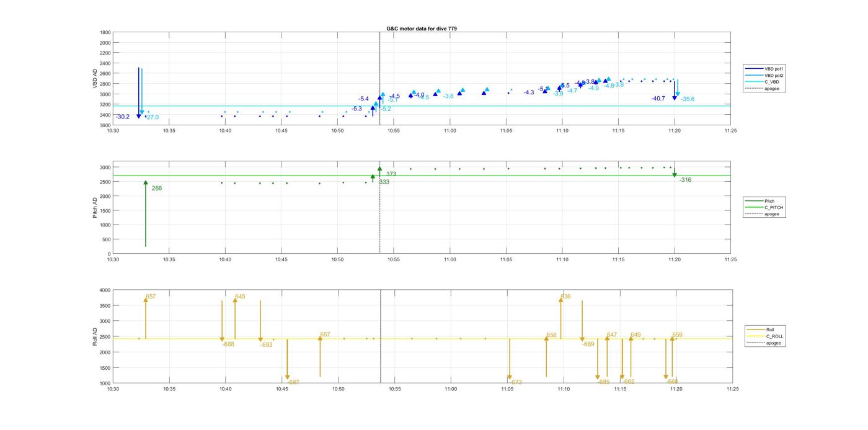
Task: Click the "-35.6" light blue data label
Action: coord(688,99)
